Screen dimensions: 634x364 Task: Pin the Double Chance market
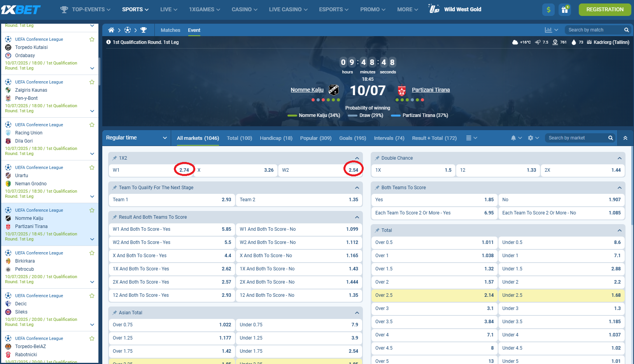[x=377, y=158]
